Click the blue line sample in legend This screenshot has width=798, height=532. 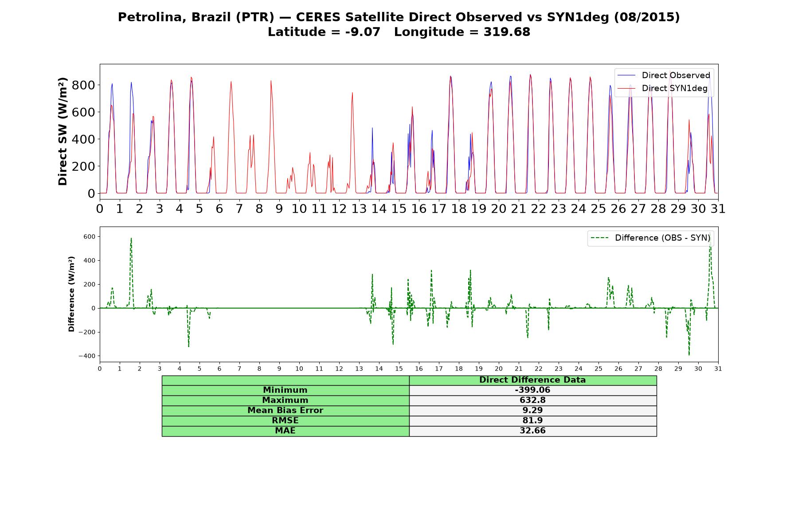pos(626,75)
